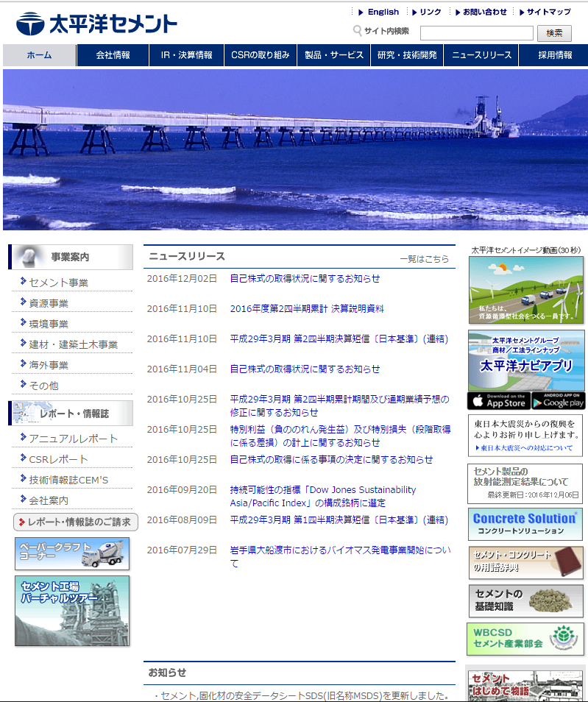
Task: Open the 会社情報 navigation tab
Action: [113, 55]
